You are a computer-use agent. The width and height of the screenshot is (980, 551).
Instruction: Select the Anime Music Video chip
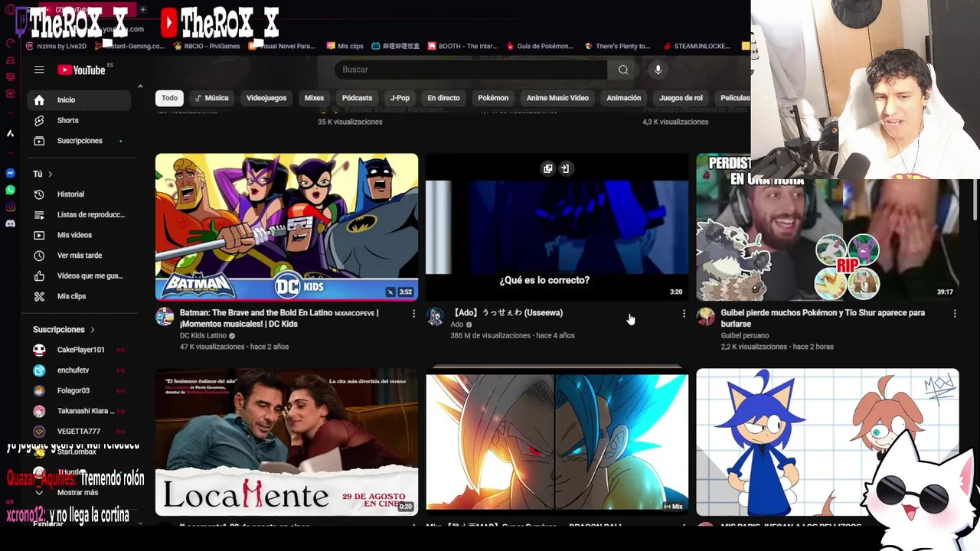557,98
